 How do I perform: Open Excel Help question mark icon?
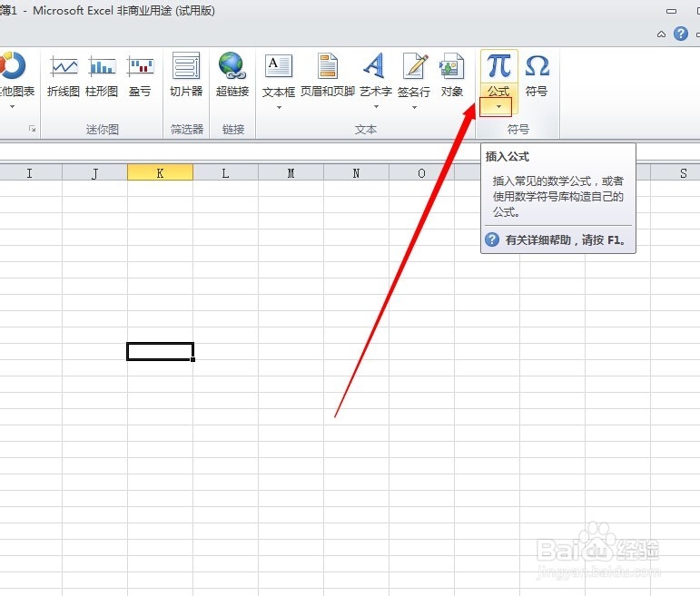click(680, 34)
